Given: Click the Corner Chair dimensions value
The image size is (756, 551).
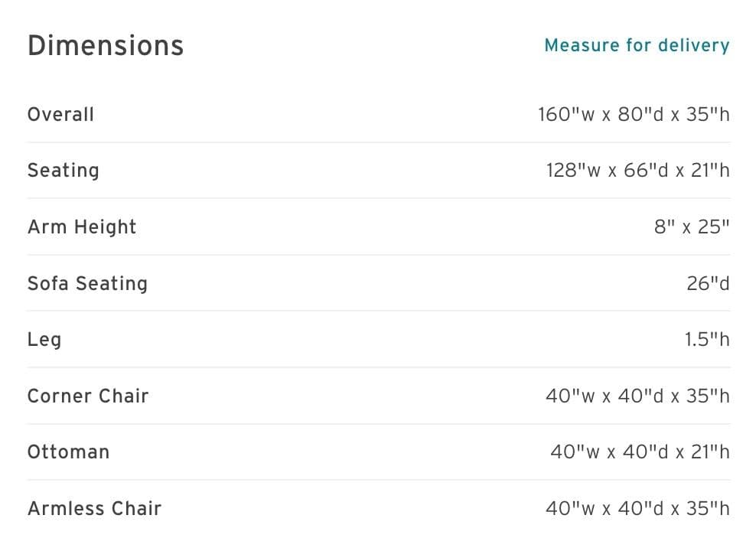Looking at the screenshot, I should [x=638, y=396].
